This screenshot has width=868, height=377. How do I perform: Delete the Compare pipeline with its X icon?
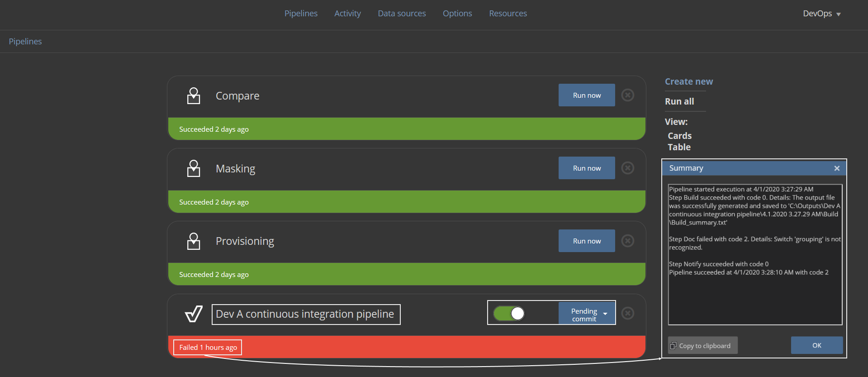point(627,95)
